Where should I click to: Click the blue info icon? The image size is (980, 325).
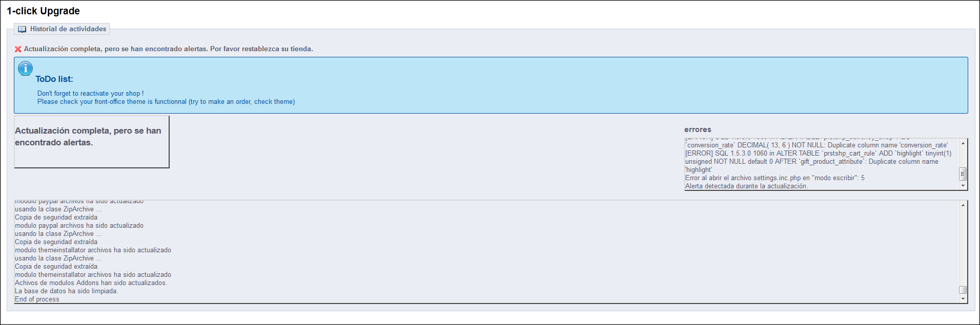[x=25, y=69]
